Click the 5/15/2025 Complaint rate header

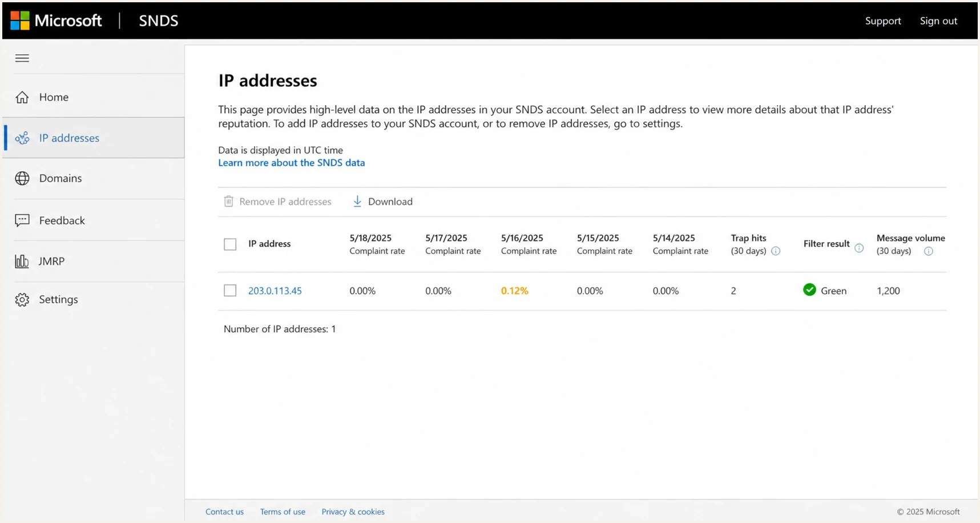point(604,244)
